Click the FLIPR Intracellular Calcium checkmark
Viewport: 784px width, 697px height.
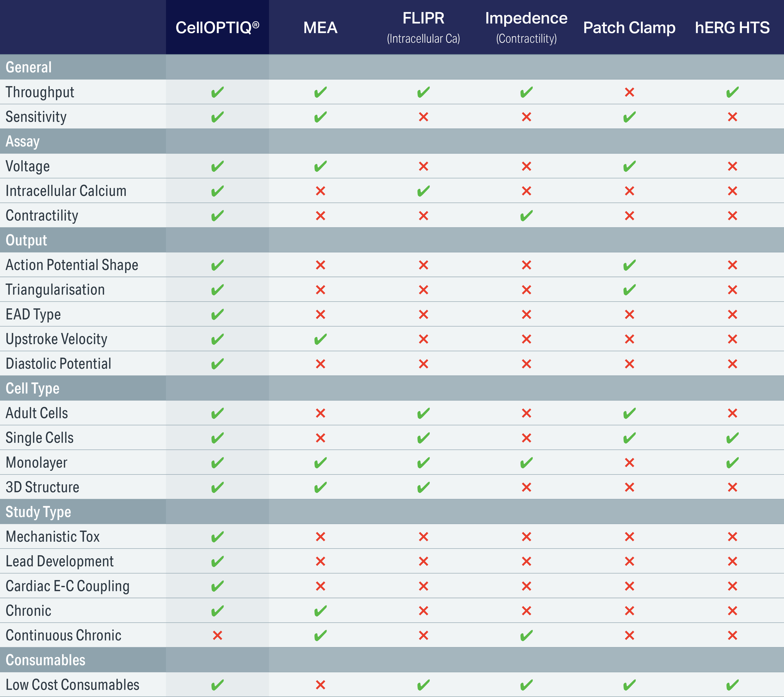point(423,191)
